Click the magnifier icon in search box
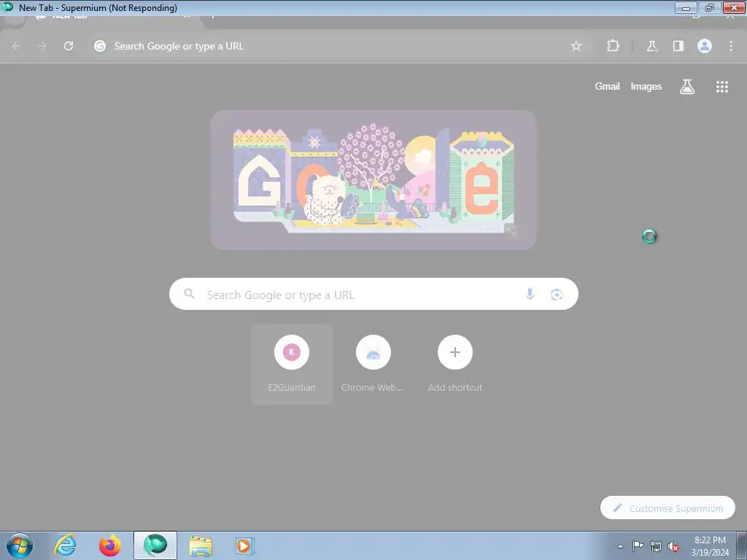 (189, 294)
